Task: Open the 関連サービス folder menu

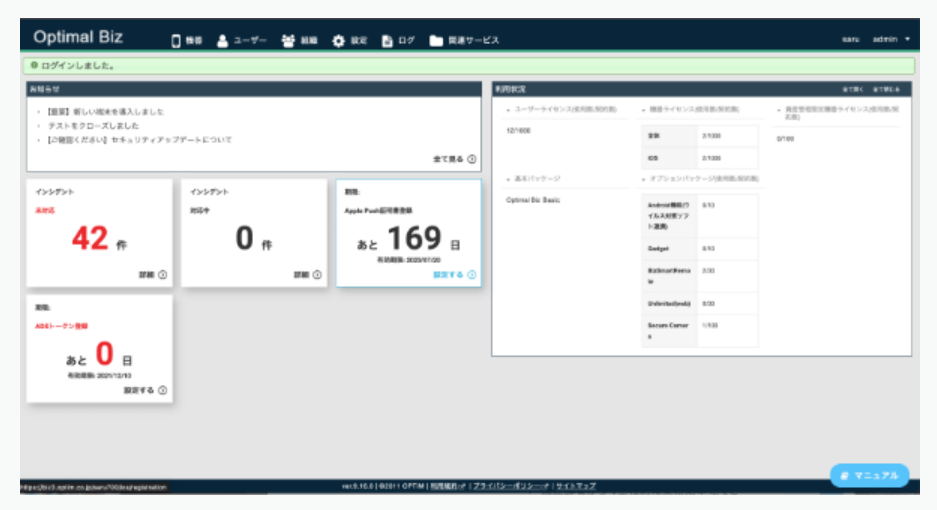Action: [464, 40]
